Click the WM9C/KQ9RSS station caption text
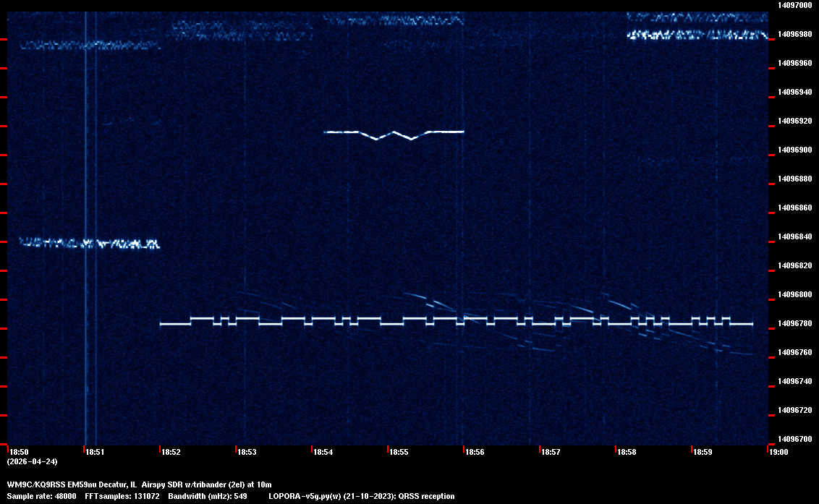Viewport: 819px width, 504px height. coord(139,484)
